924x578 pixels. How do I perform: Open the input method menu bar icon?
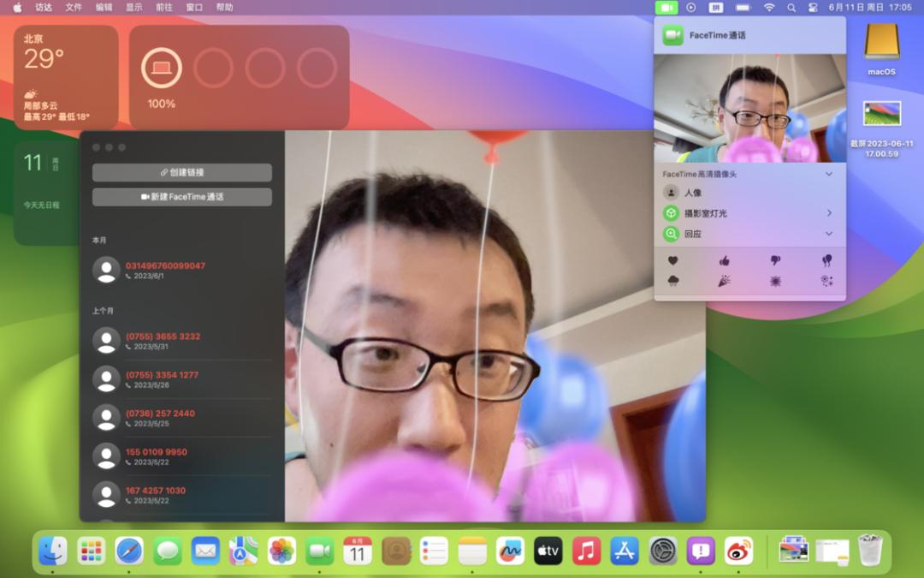tap(716, 8)
